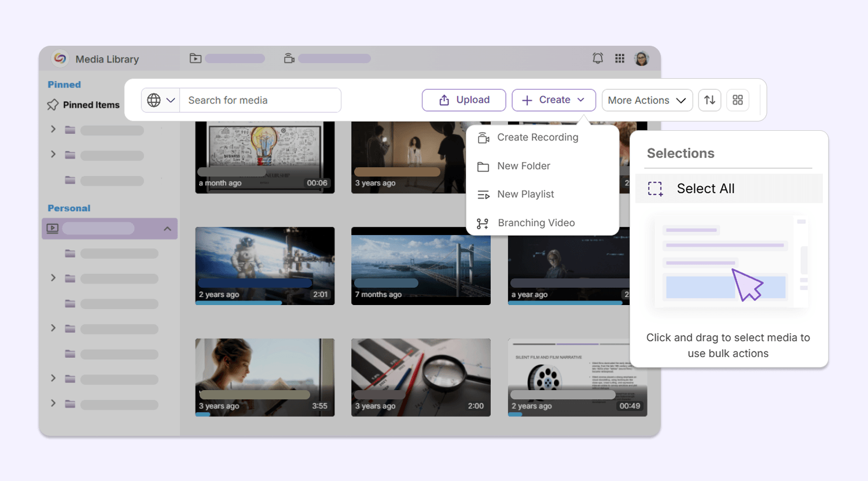
Task: Click the Search for media field
Action: (260, 100)
